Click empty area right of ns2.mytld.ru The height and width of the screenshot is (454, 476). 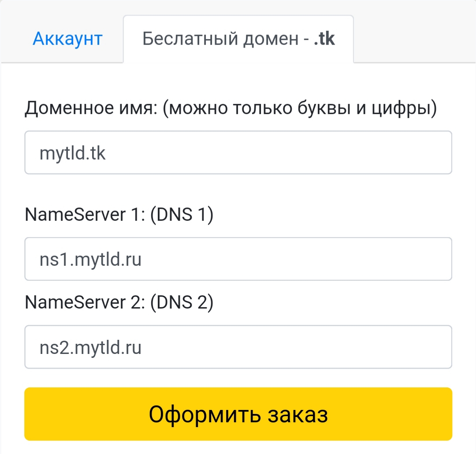[x=309, y=347]
